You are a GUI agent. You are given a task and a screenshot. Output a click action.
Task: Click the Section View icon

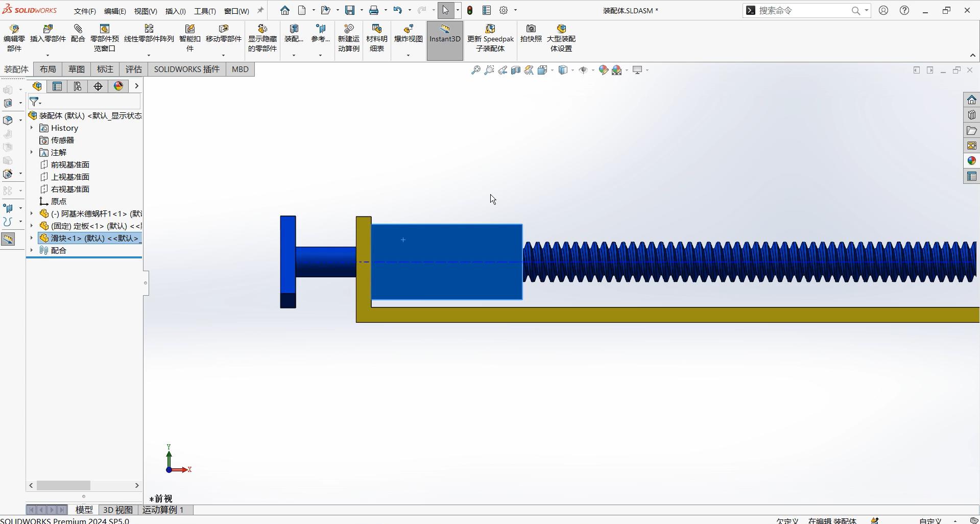click(516, 70)
